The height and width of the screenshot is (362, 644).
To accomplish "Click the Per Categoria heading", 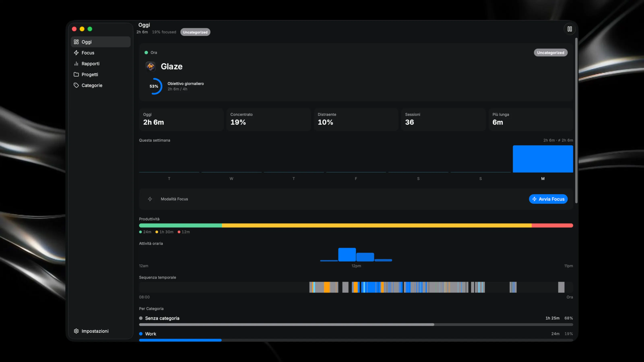I will [x=151, y=309].
